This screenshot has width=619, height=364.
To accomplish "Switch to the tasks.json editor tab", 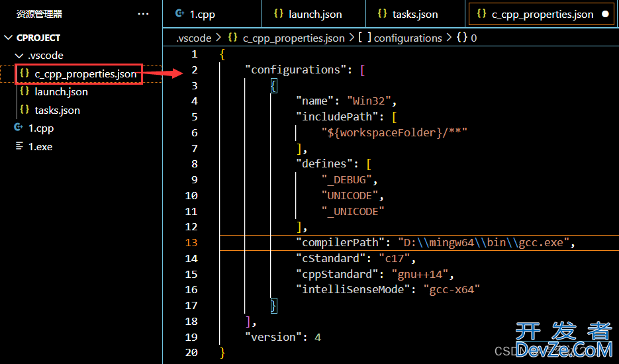I will click(415, 14).
